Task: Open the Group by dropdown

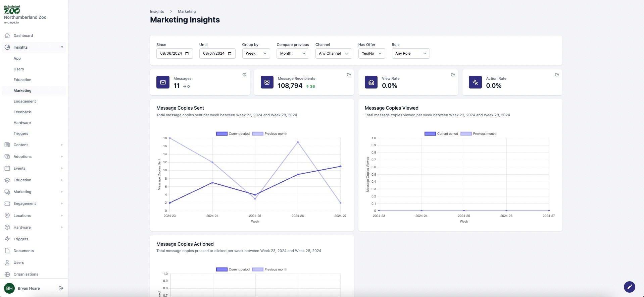Action: (x=256, y=54)
